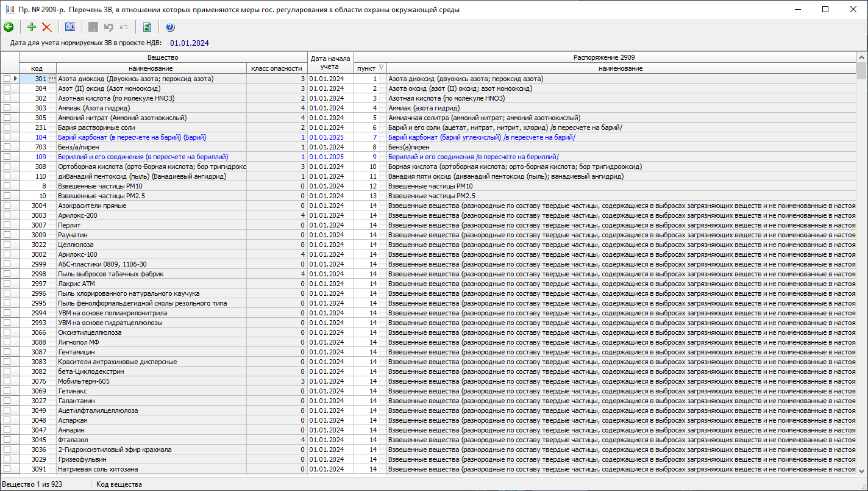
Task: Open the ellipsis picker next to code 301
Action: pos(52,79)
